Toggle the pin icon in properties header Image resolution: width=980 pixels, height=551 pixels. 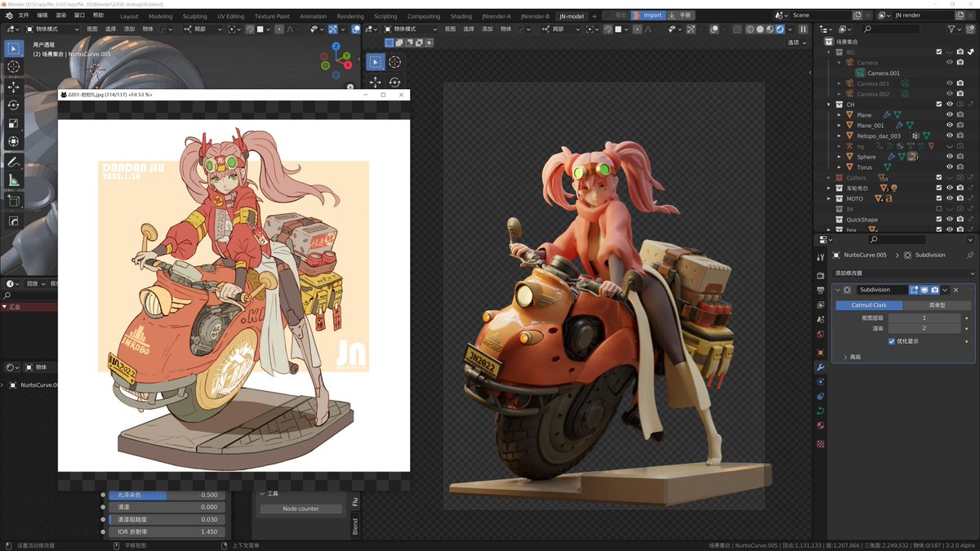(x=969, y=255)
